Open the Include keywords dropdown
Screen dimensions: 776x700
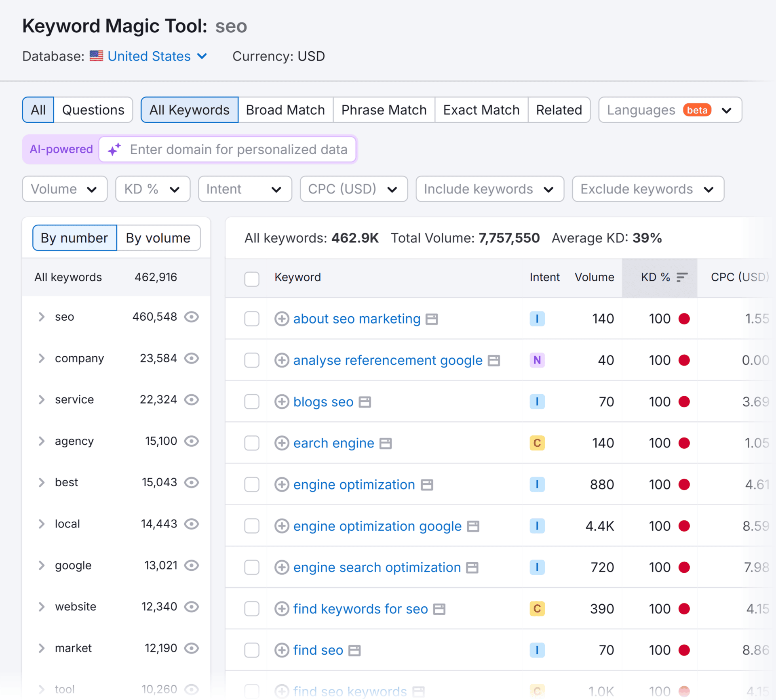(489, 189)
